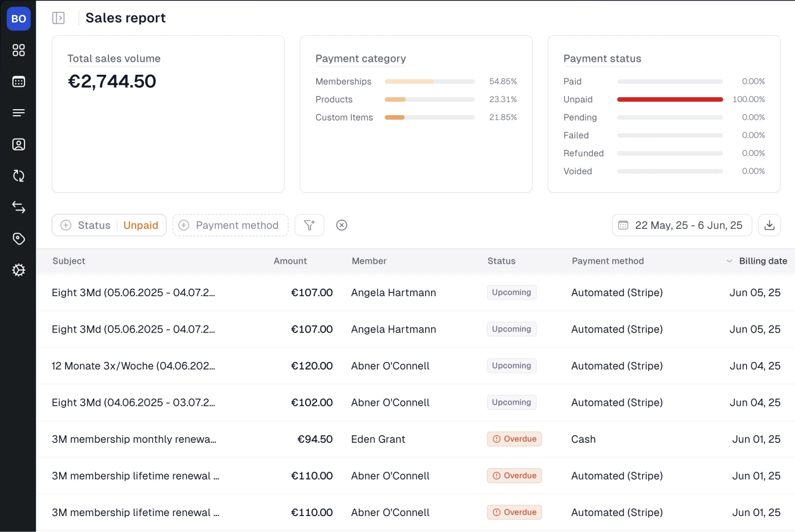Click the €120.00 amount cell
Screen dimensions: 795x532
312,366
